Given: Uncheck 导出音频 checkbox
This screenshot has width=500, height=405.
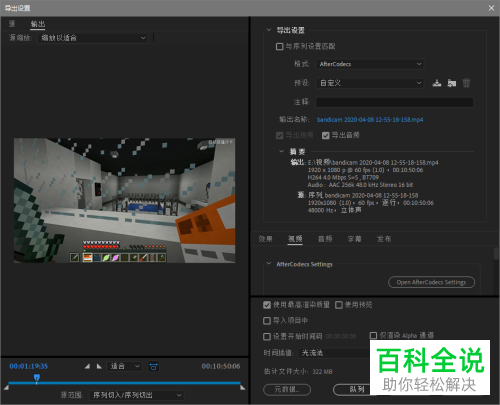Looking at the screenshot, I should (x=326, y=135).
